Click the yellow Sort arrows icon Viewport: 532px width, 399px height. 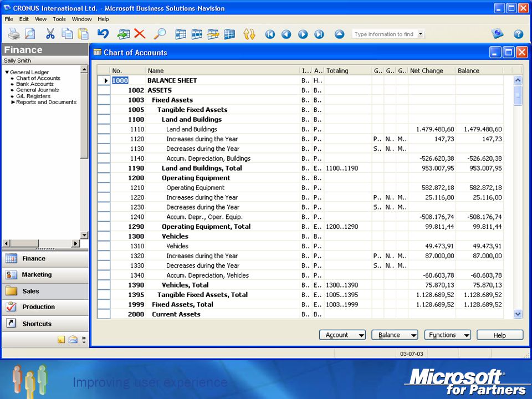click(249, 34)
